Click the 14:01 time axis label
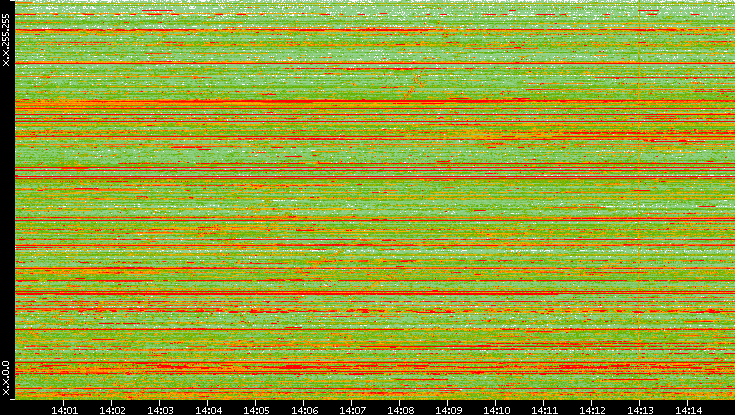 pyautogui.click(x=64, y=410)
